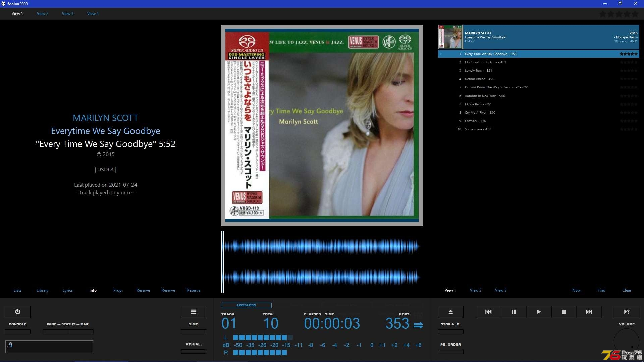The image size is (644, 362).
Task: Stop playback with the square button
Action: coord(564,312)
